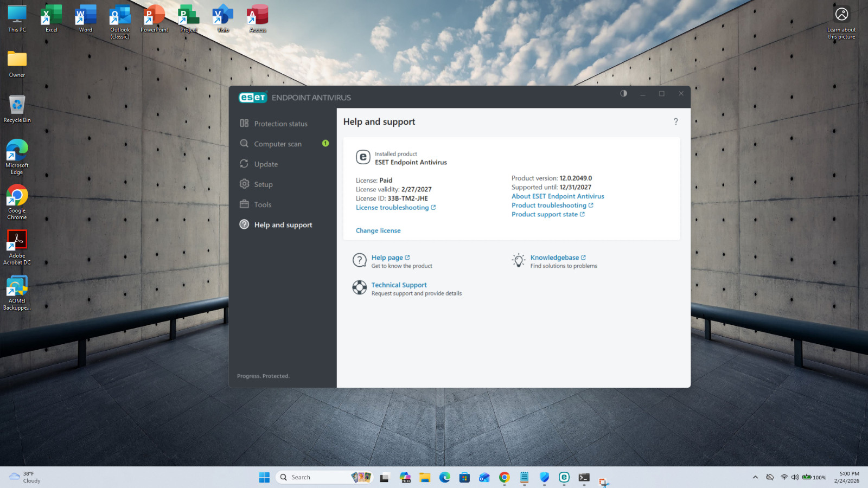Select Help and support sidebar item

[283, 225]
